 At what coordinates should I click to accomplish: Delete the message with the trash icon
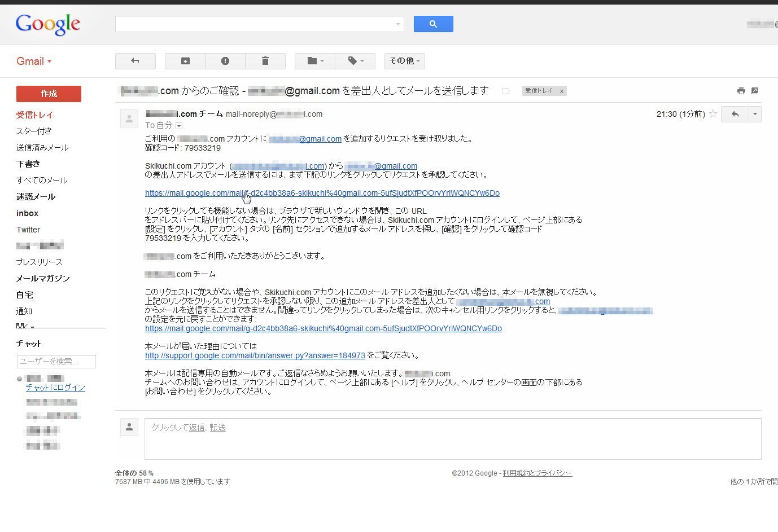pos(265,61)
